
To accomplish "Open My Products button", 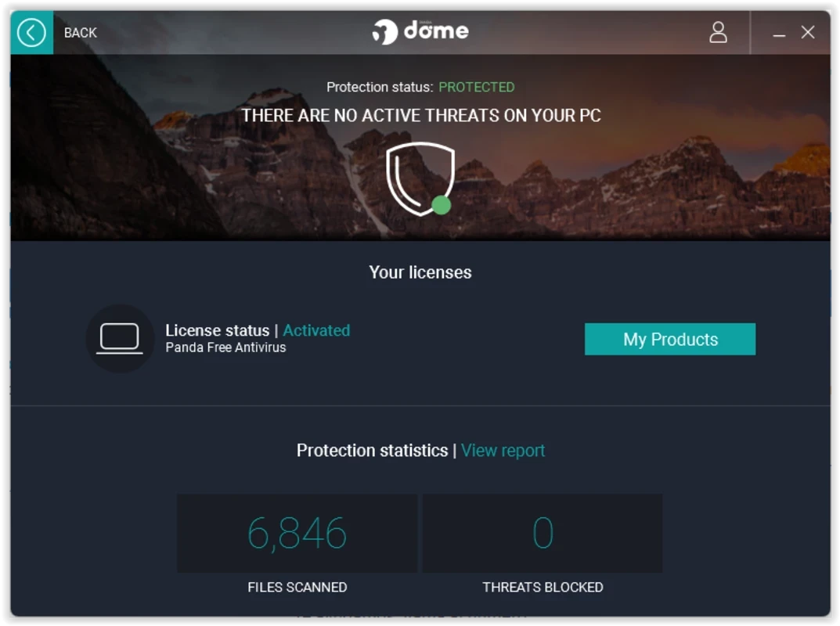I will click(x=669, y=339).
